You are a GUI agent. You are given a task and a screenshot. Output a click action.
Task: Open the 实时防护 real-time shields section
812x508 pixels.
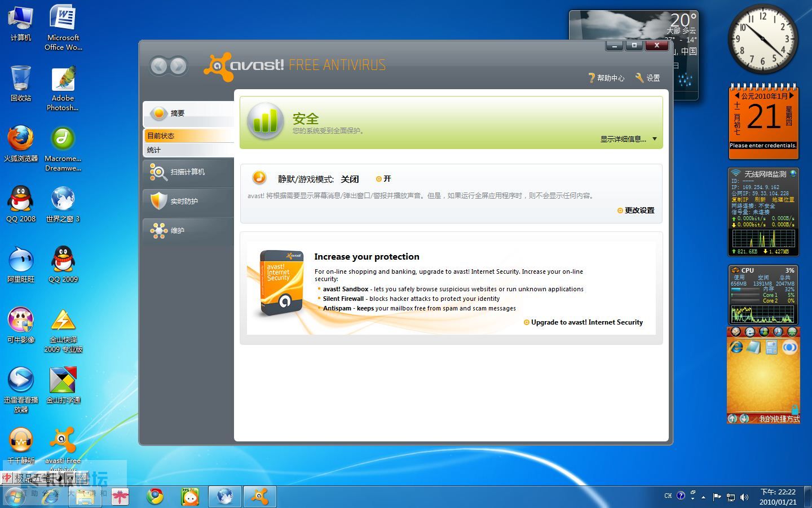coord(188,201)
